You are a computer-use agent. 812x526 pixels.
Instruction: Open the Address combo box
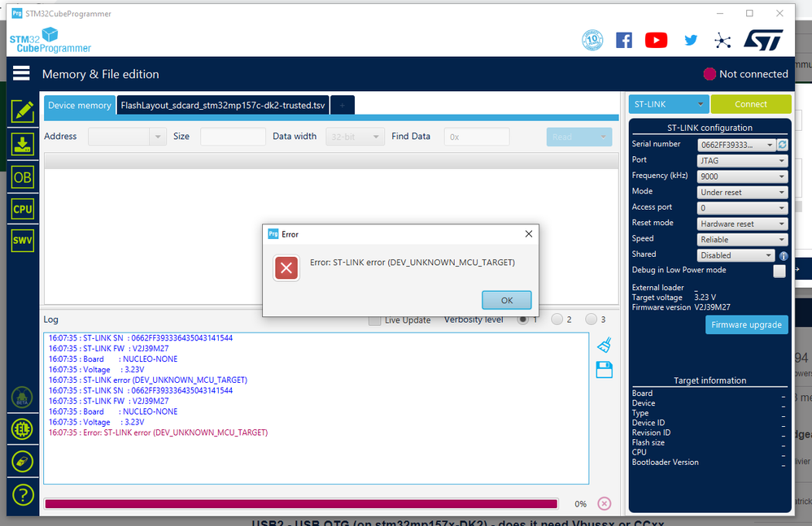(127, 137)
